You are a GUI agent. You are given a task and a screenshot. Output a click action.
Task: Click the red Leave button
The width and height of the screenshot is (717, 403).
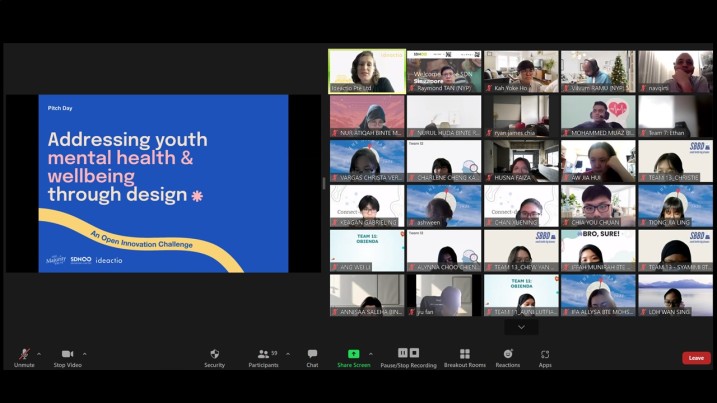point(696,357)
